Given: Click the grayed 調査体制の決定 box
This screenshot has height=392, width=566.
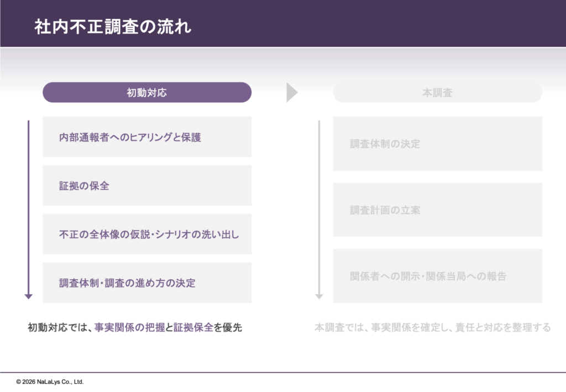Looking at the screenshot, I should [437, 144].
